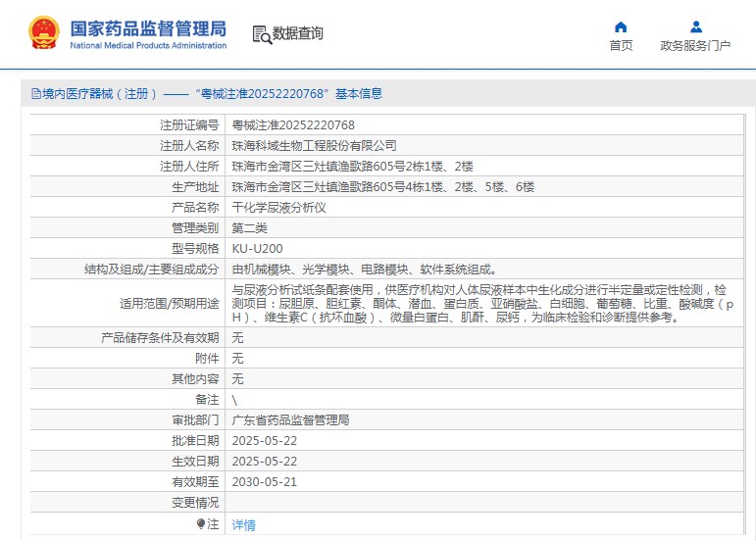The height and width of the screenshot is (541, 756).
Task: Click the 国家药品监督管理局 site title
Action: 148,28
